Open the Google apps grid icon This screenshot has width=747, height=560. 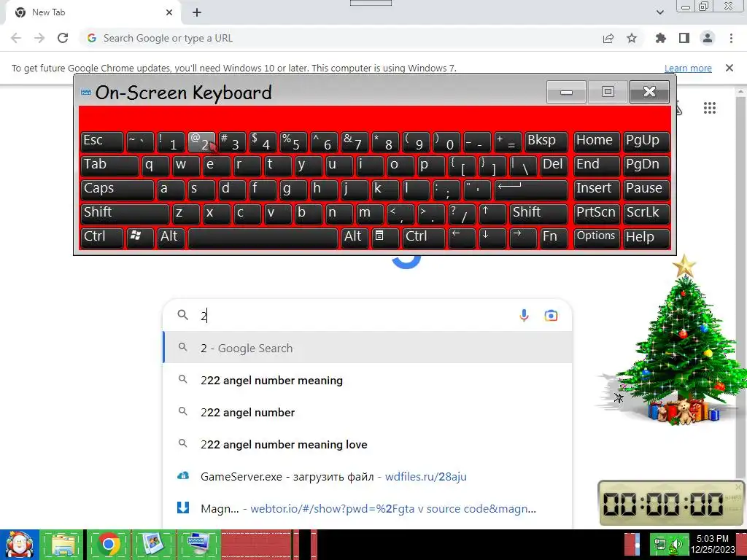tap(709, 108)
